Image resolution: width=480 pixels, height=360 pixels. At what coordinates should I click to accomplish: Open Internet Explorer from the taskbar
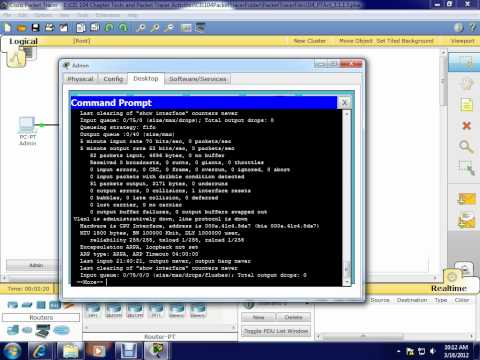(41, 351)
